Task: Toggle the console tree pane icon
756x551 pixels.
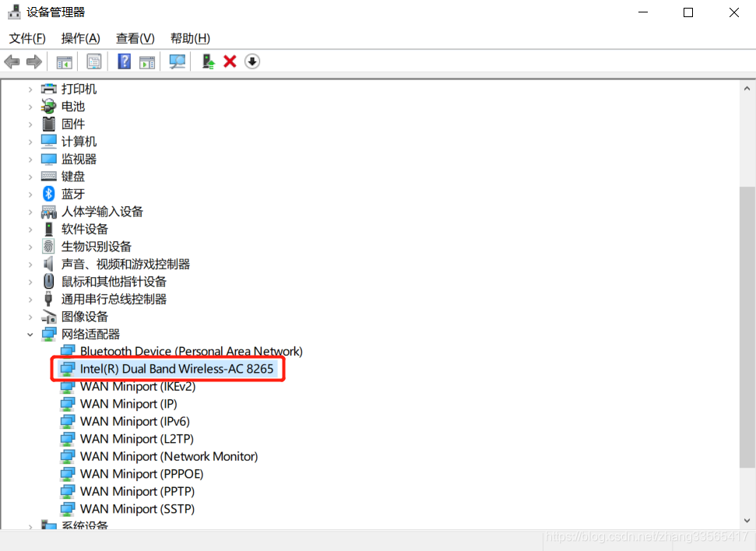Action: coord(64,61)
